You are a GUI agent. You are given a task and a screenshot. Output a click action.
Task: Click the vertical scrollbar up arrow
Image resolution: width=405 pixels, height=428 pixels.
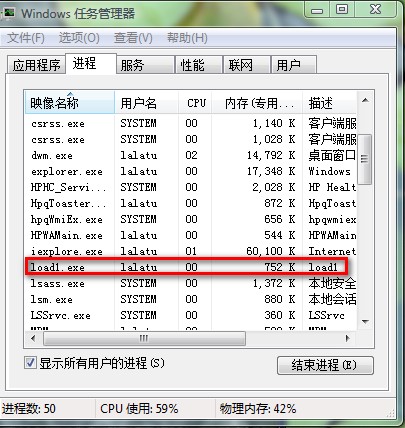(365, 100)
